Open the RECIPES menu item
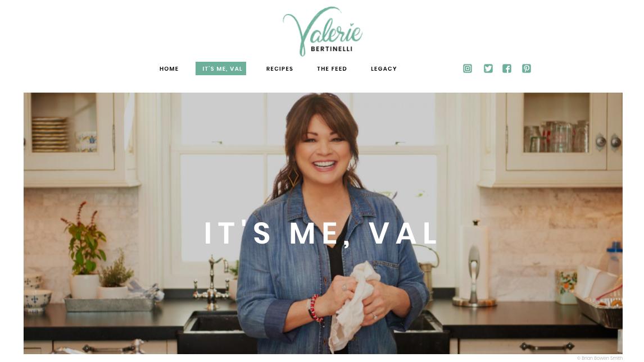Viewport: 644px width, 362px height. click(x=280, y=69)
